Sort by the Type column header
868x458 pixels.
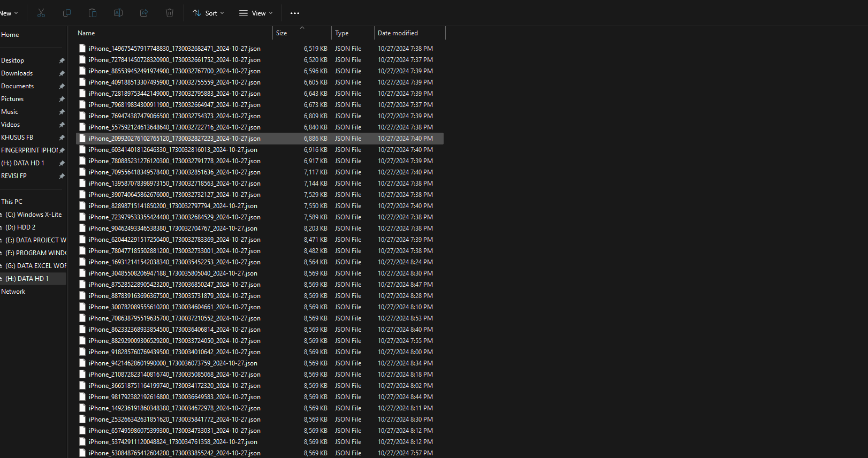353,33
